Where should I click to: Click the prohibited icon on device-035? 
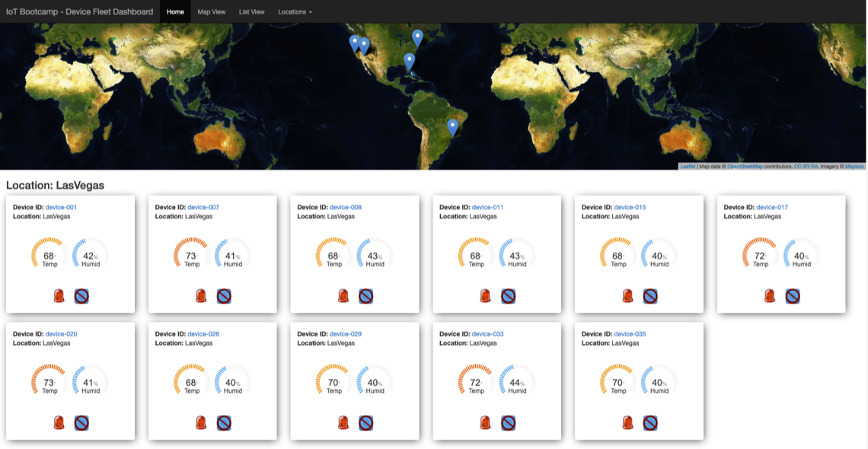650,423
